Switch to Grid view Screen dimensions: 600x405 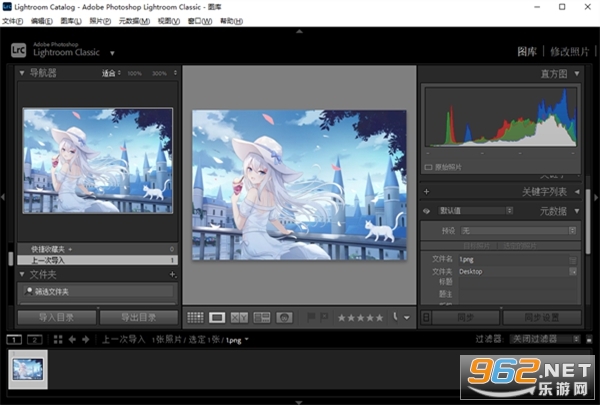point(195,317)
